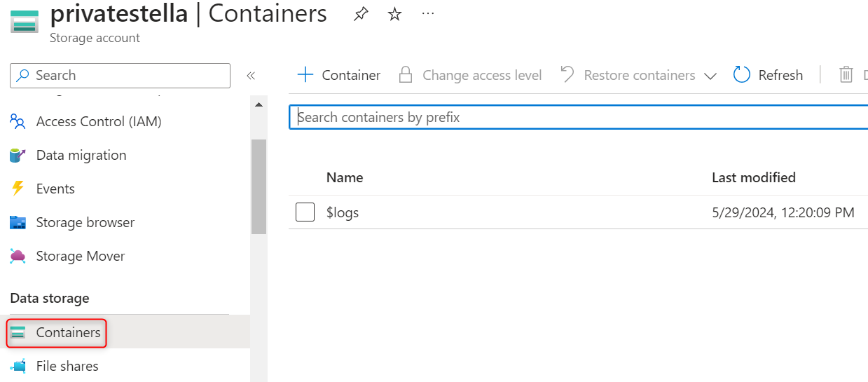Open the more options ellipsis in header
Screen dimensions: 868x382
tap(429, 14)
